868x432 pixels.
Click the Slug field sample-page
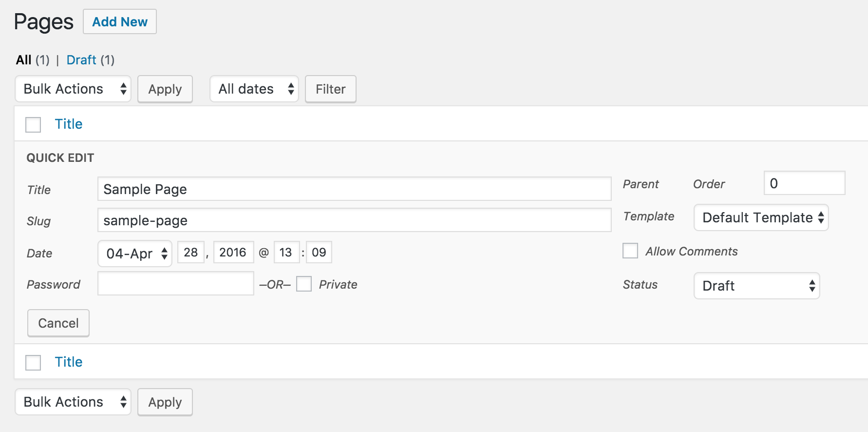coord(355,220)
